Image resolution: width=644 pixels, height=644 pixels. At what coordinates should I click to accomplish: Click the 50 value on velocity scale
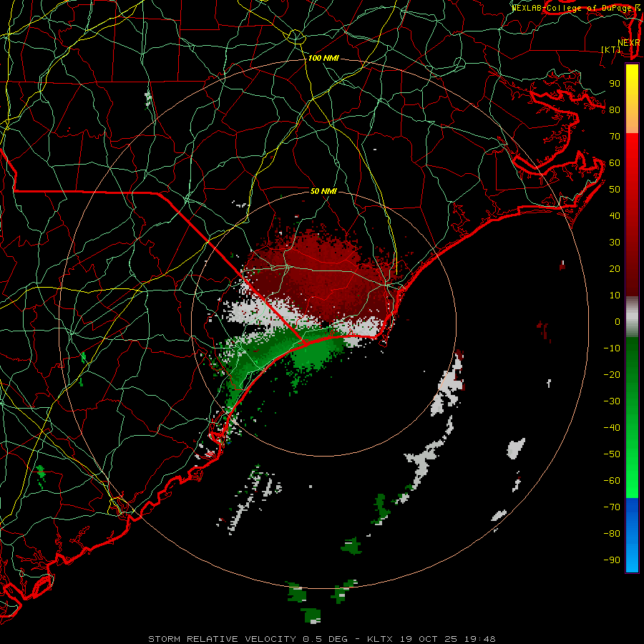(615, 190)
